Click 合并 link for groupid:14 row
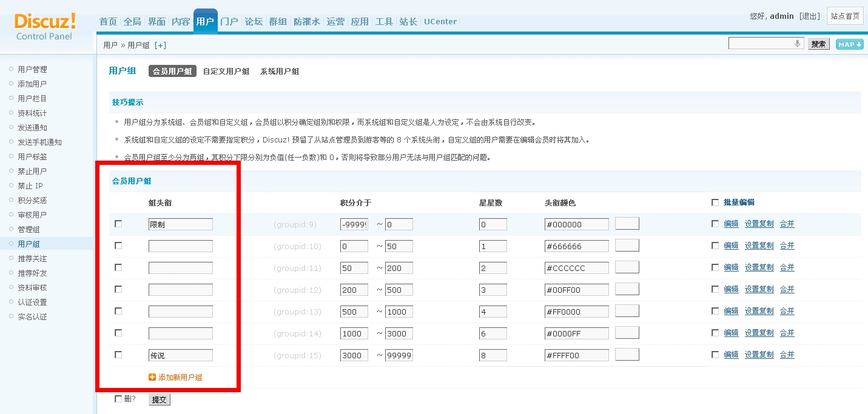The height and width of the screenshot is (414, 868). click(x=787, y=333)
